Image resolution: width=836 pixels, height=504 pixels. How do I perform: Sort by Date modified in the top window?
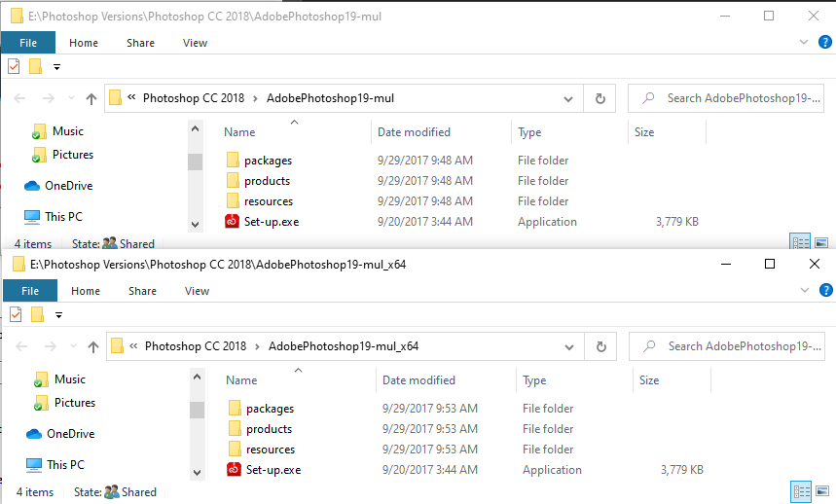click(414, 132)
